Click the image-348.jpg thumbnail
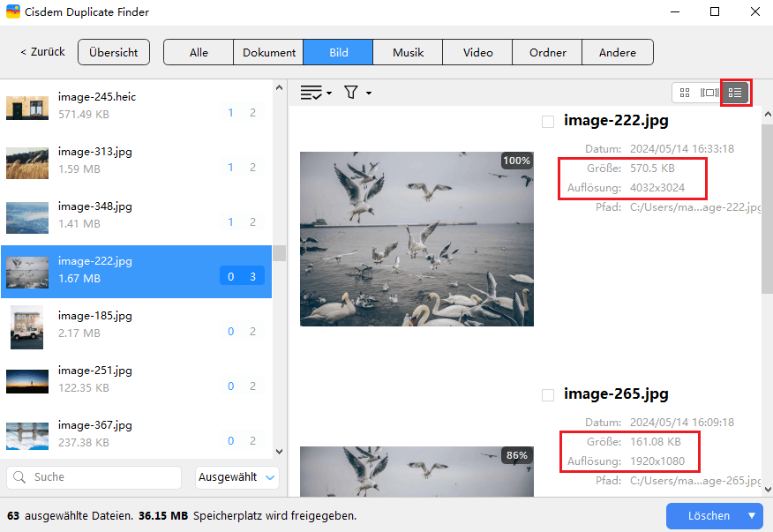The image size is (773, 532). (27, 217)
